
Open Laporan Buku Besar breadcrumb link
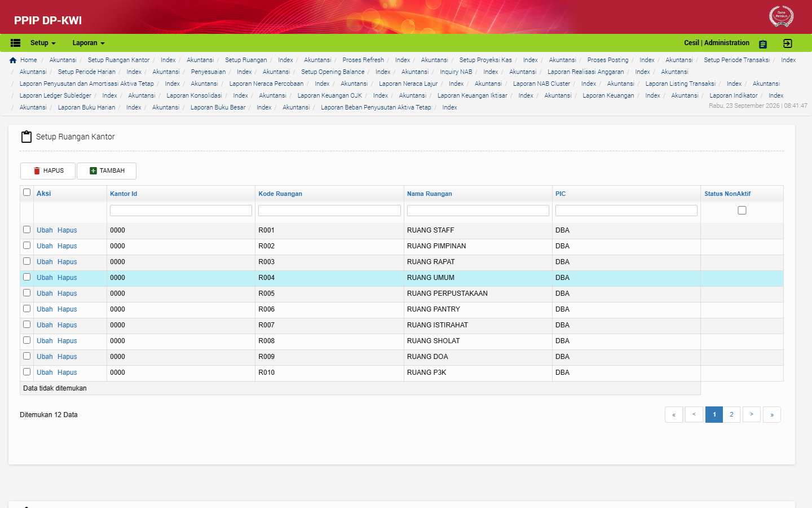(218, 107)
